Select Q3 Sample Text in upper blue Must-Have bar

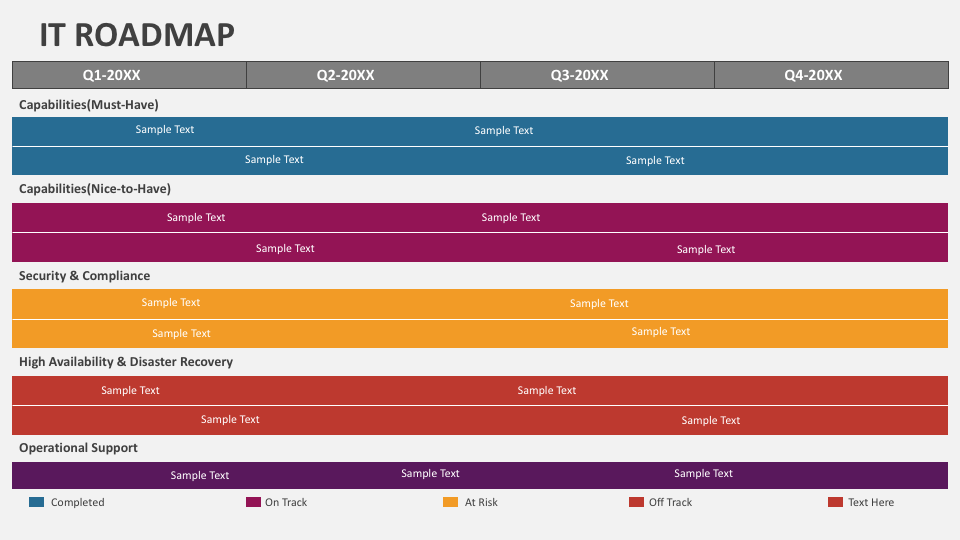pos(504,130)
